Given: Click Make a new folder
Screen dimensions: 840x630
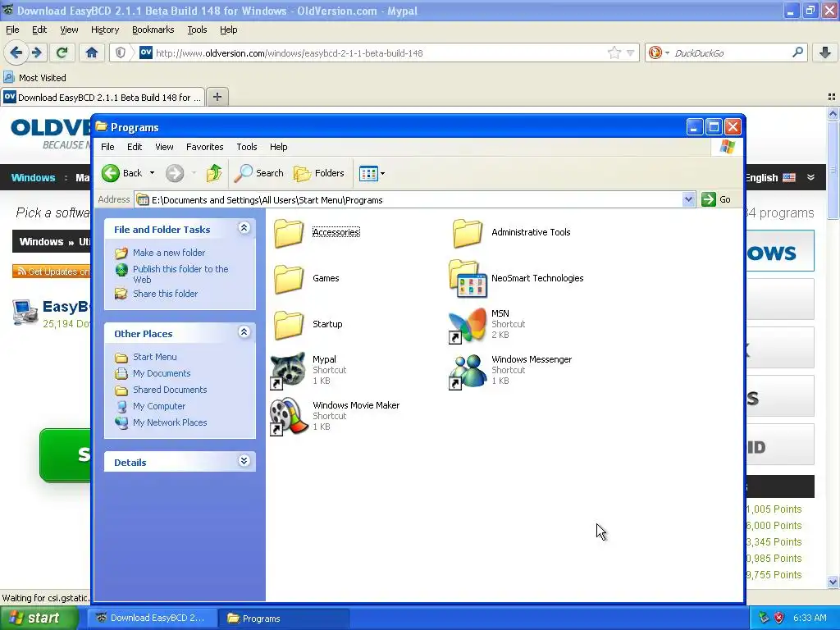Looking at the screenshot, I should [x=169, y=253].
